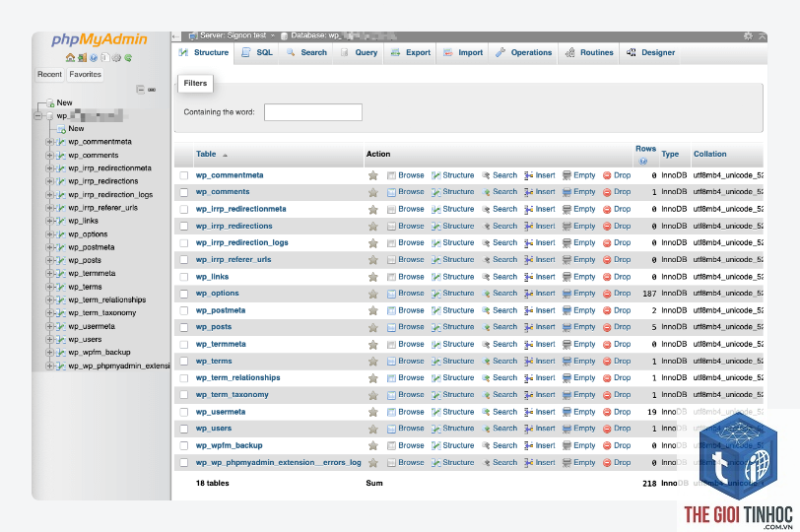The width and height of the screenshot is (800, 532).
Task: Open the Designer tab
Action: click(x=650, y=52)
